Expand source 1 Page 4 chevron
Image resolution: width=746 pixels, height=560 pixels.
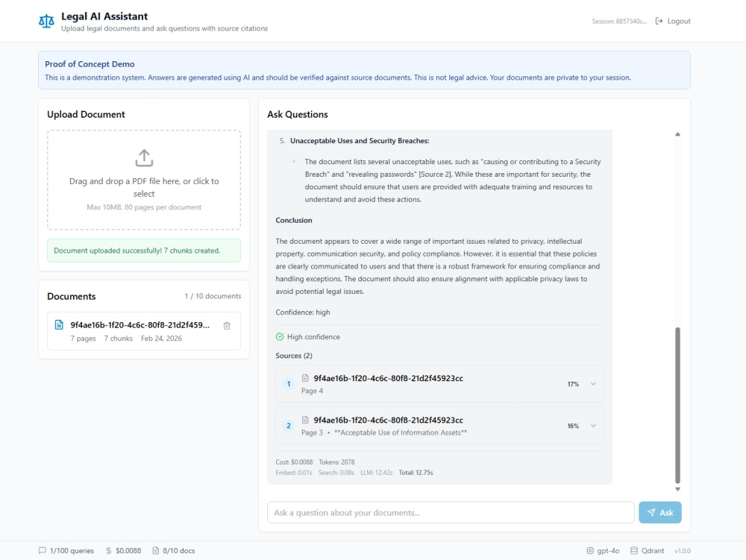[x=593, y=383]
